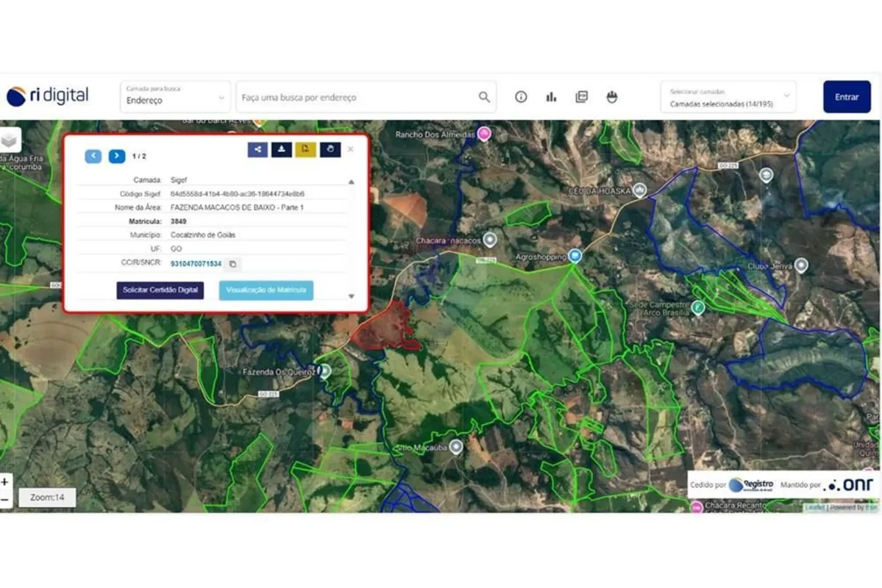Screen dimensions: 882x588
Task: Click the plug icon in the toolbar
Action: 611,97
